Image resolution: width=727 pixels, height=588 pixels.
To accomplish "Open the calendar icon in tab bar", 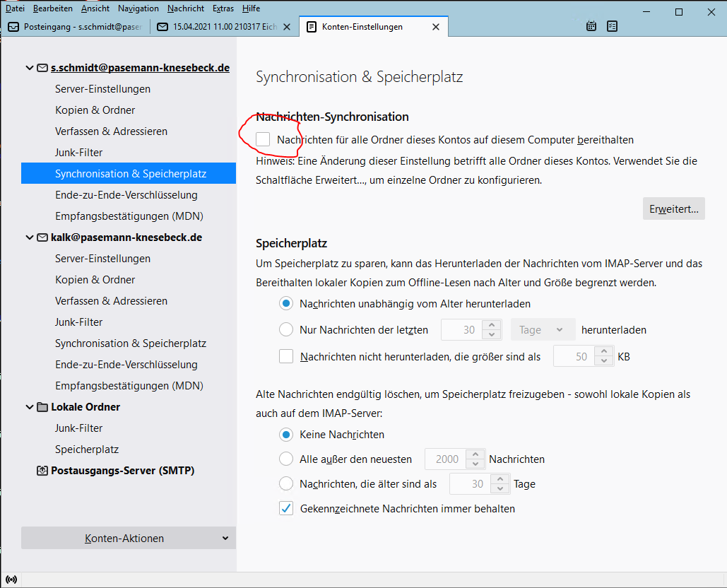I will tap(592, 26).
